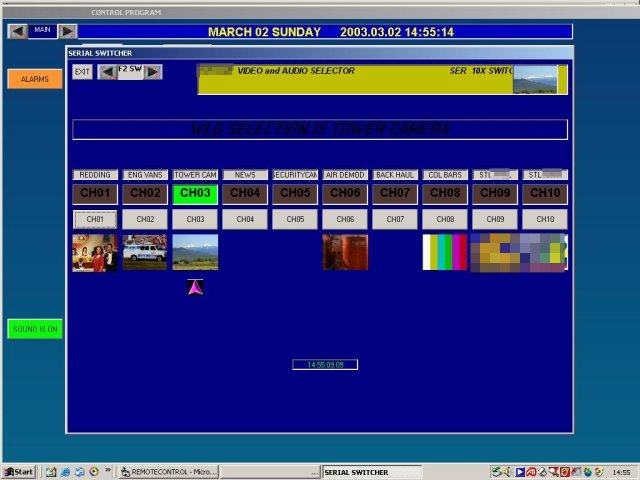This screenshot has height=480, width=640.
Task: Click the MAIN left arrow button
Action: click(18, 31)
